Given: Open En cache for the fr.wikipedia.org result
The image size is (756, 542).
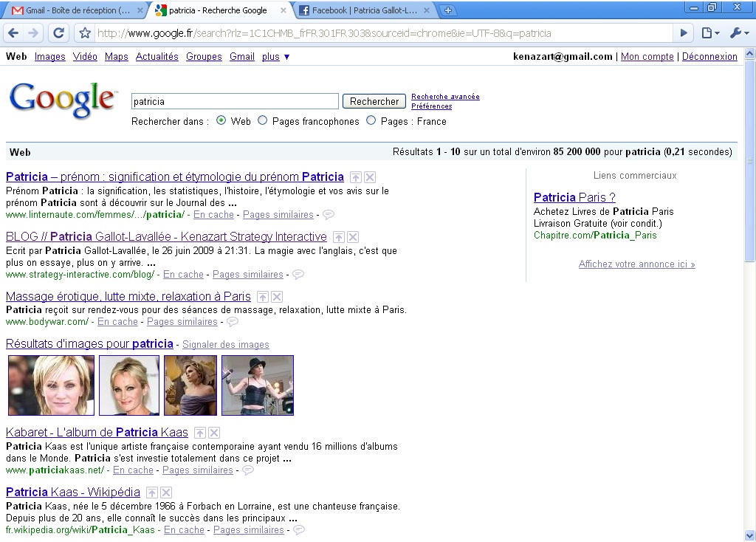Looking at the screenshot, I should pyautogui.click(x=184, y=530).
